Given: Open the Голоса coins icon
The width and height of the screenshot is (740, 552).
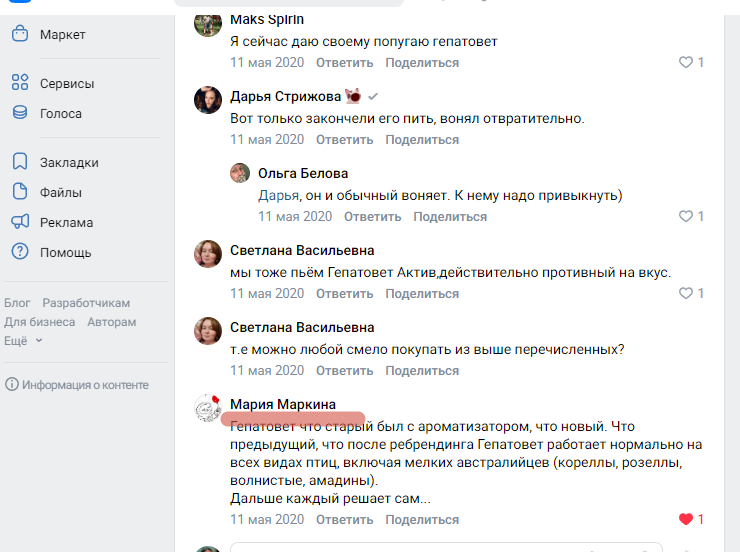Looking at the screenshot, I should coord(20,112).
